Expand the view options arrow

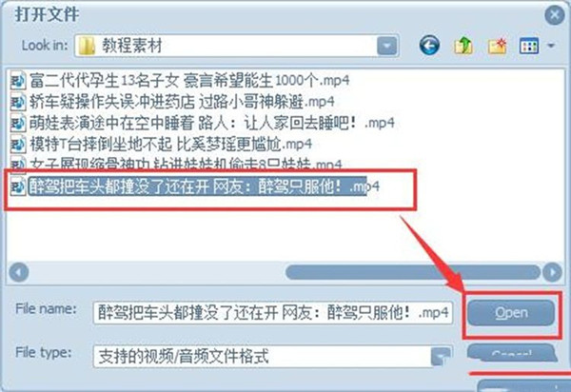tap(551, 46)
